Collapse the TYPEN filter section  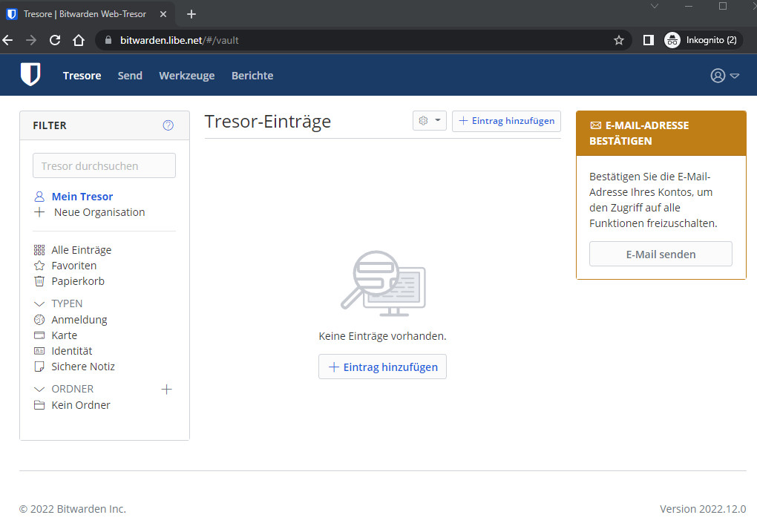40,304
